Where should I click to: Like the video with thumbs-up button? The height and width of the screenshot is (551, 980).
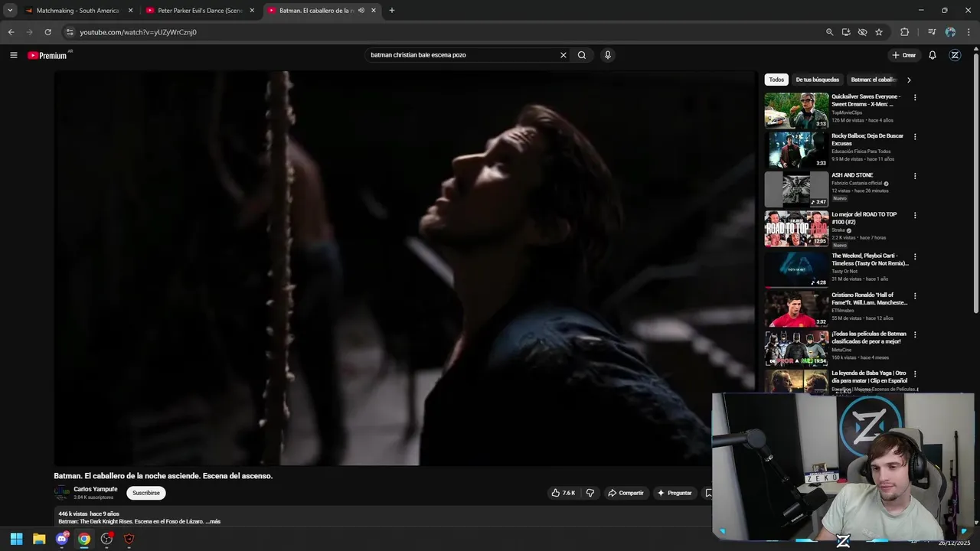(563, 493)
